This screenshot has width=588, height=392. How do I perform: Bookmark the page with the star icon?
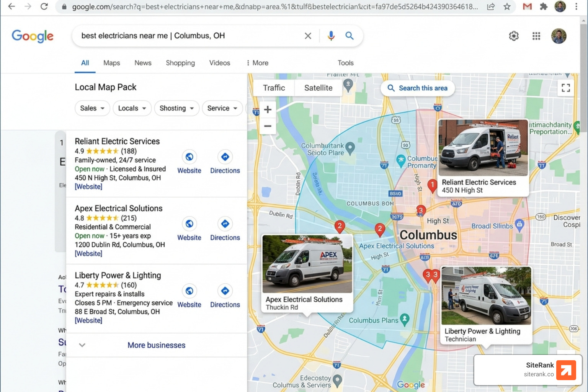[x=507, y=7]
